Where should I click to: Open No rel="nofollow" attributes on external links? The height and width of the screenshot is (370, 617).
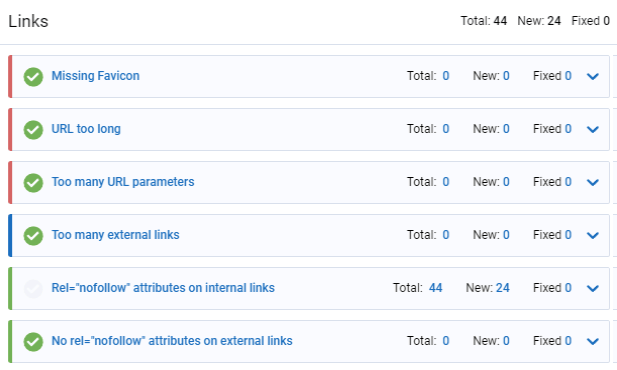[x=172, y=341]
